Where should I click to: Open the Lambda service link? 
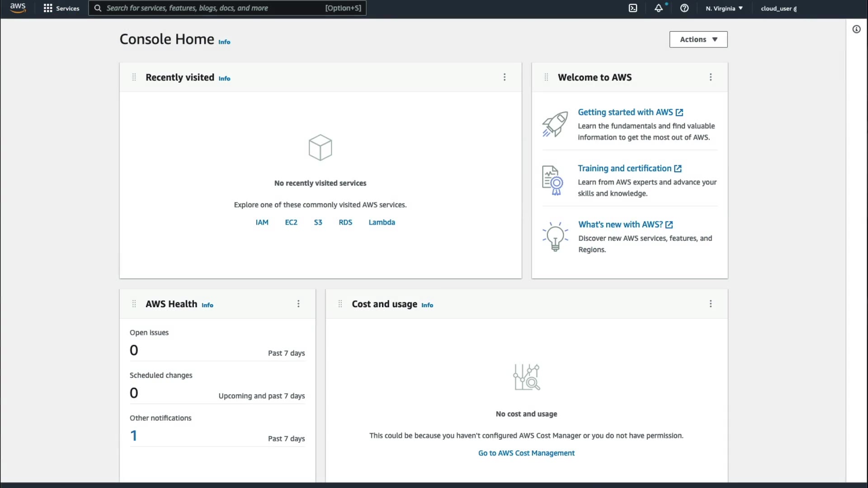point(382,222)
